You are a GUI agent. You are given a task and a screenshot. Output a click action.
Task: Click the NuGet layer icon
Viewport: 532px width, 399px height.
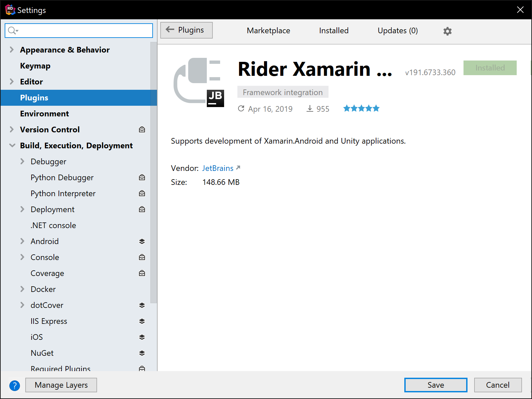click(142, 353)
